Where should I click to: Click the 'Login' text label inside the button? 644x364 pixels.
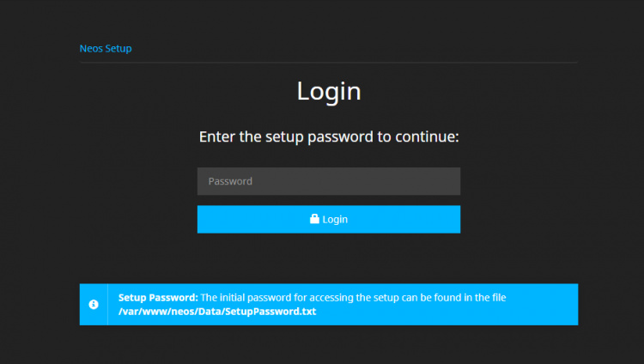(335, 219)
